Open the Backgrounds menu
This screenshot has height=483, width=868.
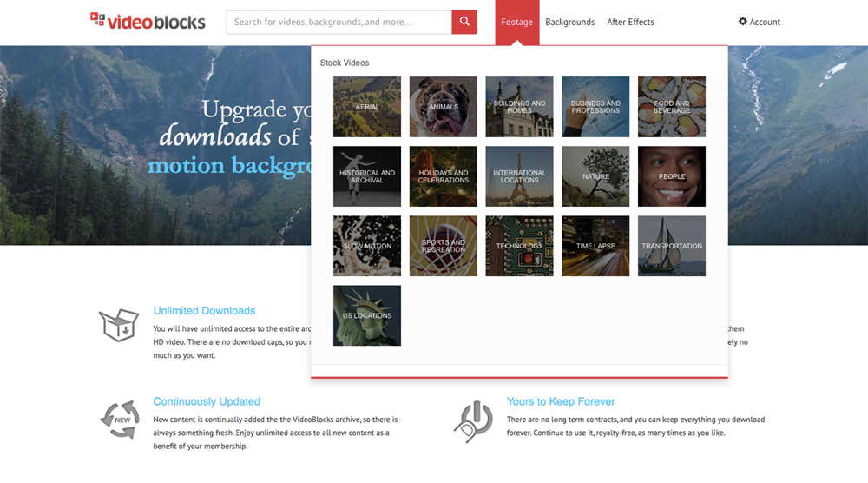pyautogui.click(x=569, y=23)
